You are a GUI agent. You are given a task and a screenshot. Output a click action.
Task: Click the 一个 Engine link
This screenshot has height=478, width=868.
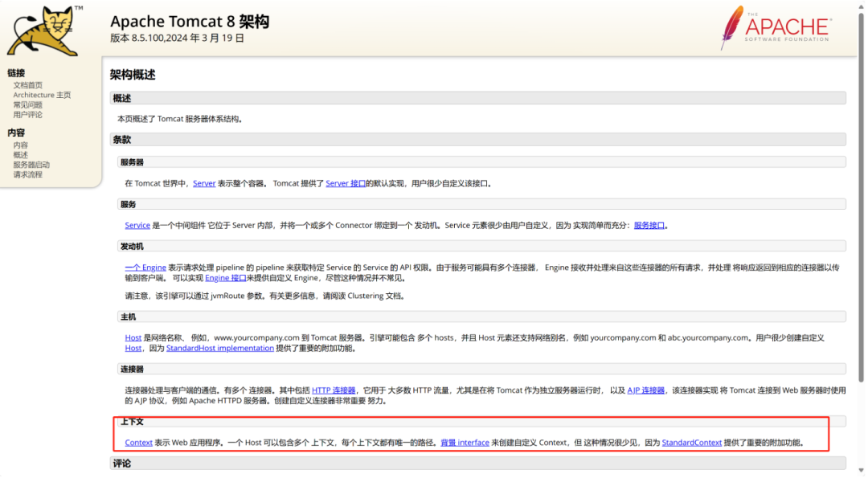(x=145, y=268)
